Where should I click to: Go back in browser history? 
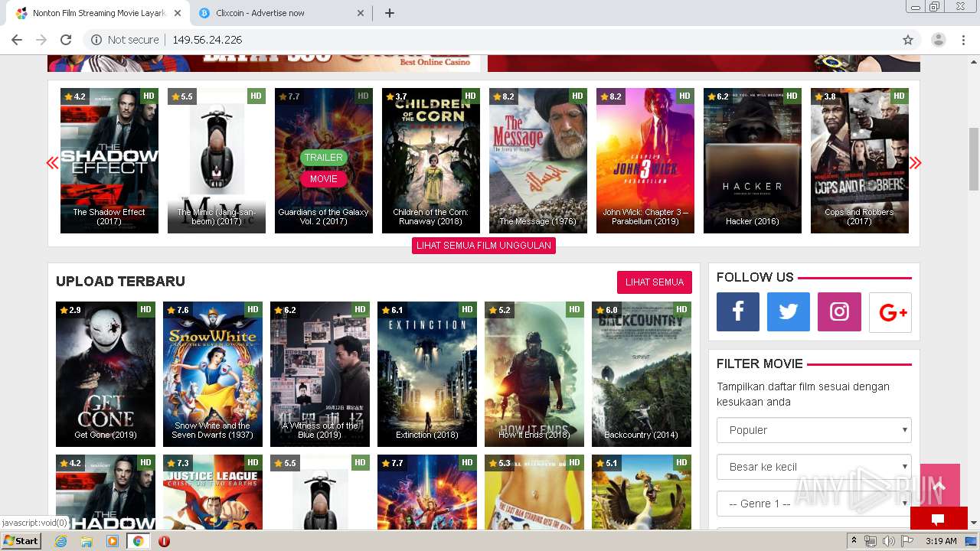click(17, 40)
